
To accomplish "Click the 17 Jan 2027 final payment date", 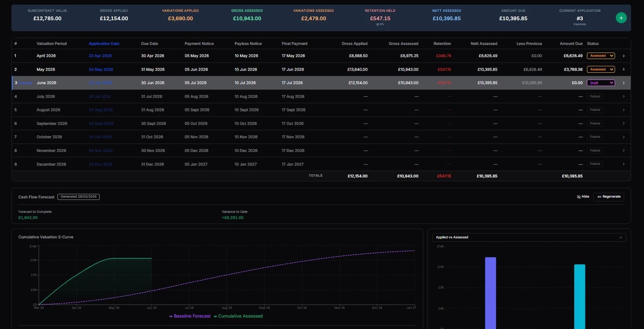I will (x=293, y=164).
